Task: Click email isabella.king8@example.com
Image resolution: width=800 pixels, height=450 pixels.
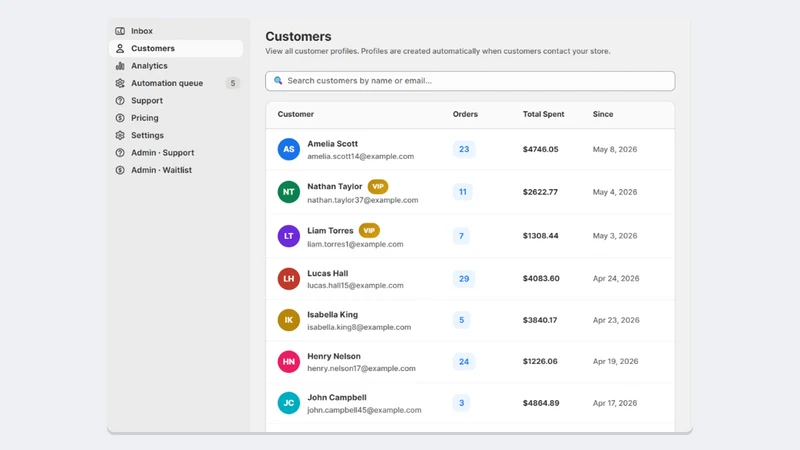Action: [x=359, y=327]
